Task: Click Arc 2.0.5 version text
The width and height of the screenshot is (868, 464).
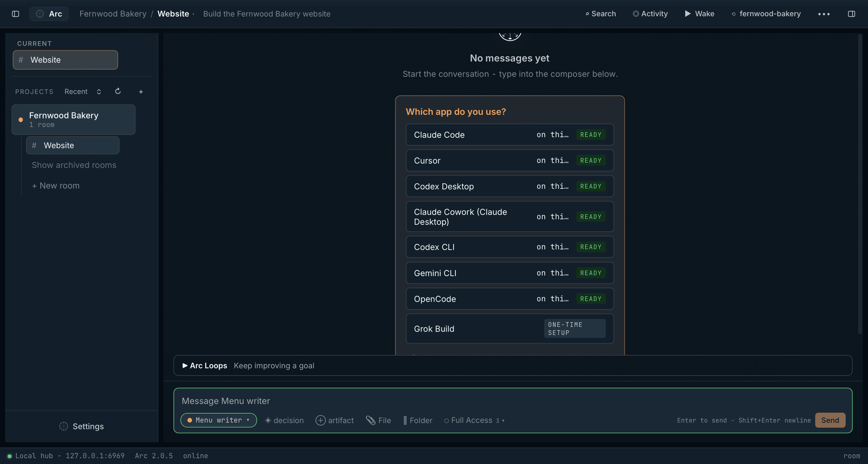Action: point(154,456)
